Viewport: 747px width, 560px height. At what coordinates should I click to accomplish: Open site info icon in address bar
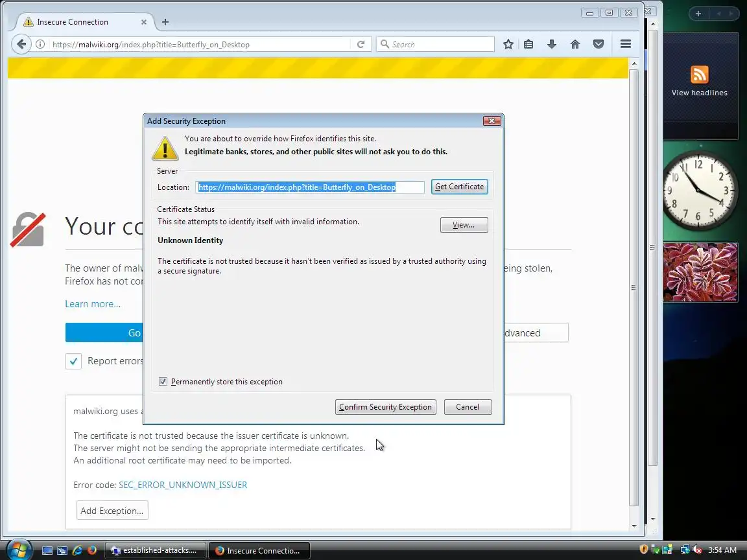click(40, 44)
